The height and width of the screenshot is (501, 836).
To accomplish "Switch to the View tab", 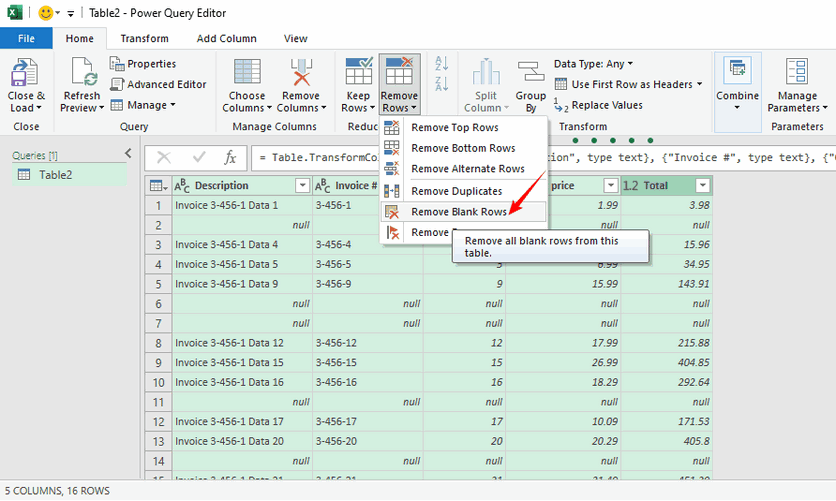I will click(295, 38).
